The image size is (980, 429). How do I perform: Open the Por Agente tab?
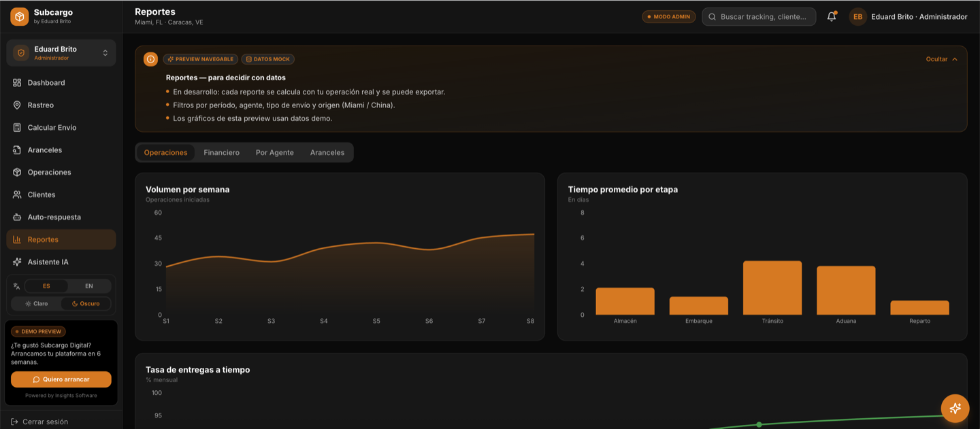[275, 152]
